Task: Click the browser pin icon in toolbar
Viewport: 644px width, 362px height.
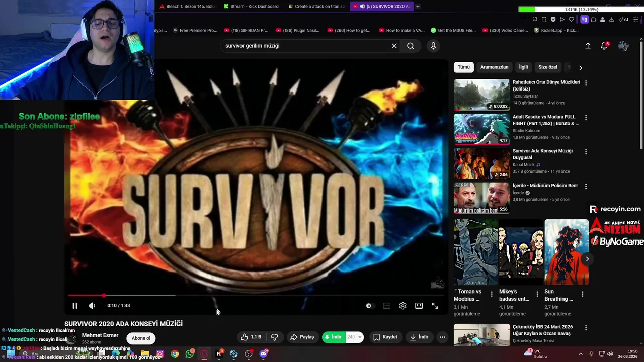Action: coord(535,20)
